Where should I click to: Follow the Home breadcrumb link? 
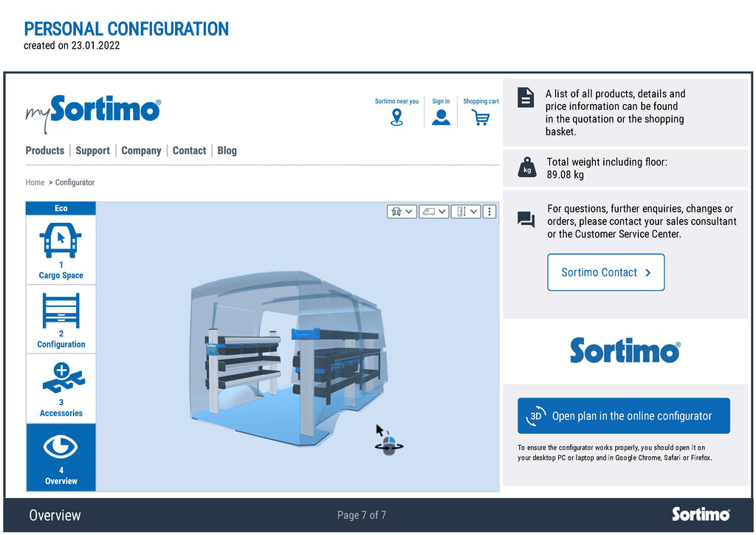(x=35, y=182)
